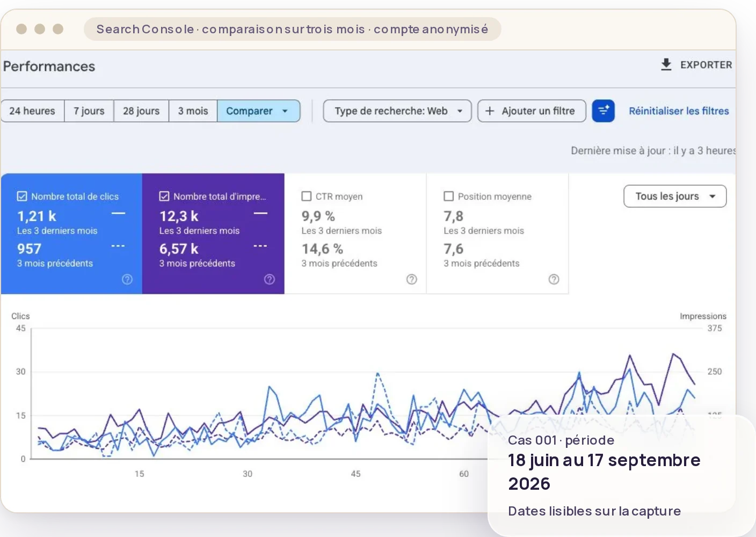Click the Exporter download icon

666,64
